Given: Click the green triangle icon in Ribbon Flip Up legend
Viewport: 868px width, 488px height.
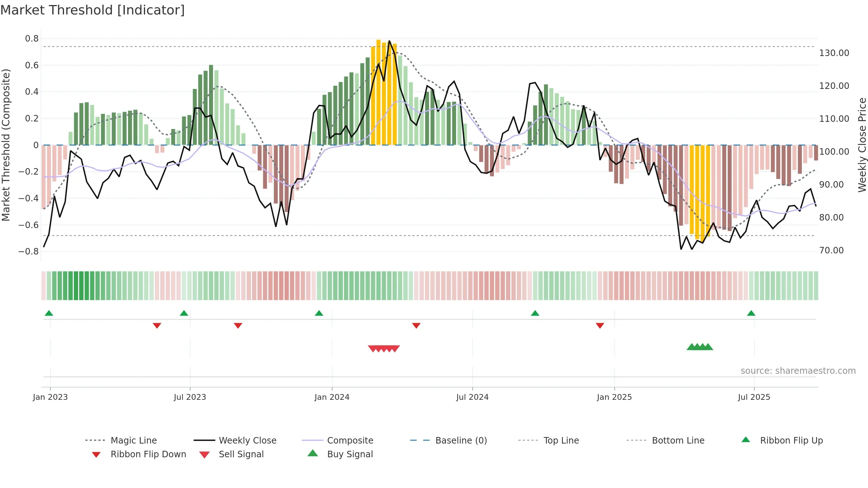Looking at the screenshot, I should [746, 440].
